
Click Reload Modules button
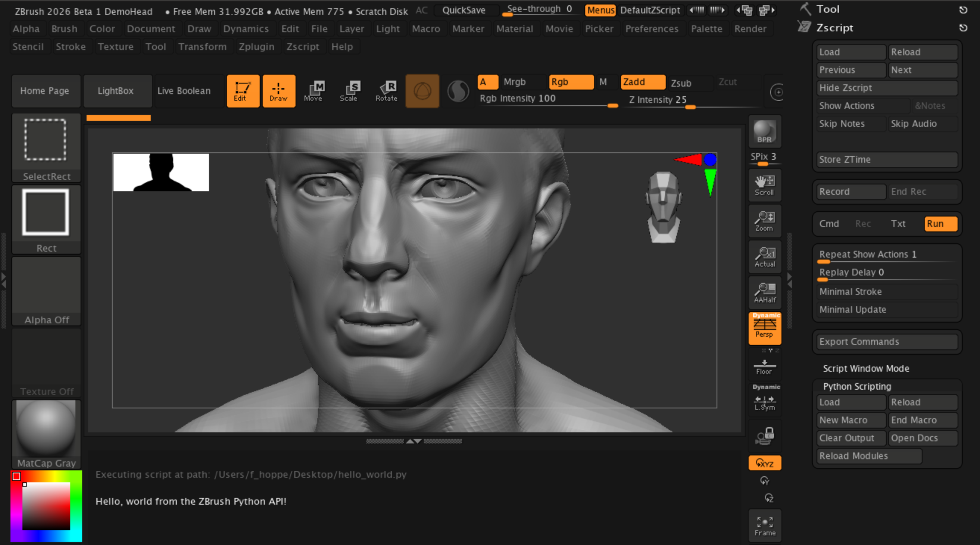tap(869, 455)
